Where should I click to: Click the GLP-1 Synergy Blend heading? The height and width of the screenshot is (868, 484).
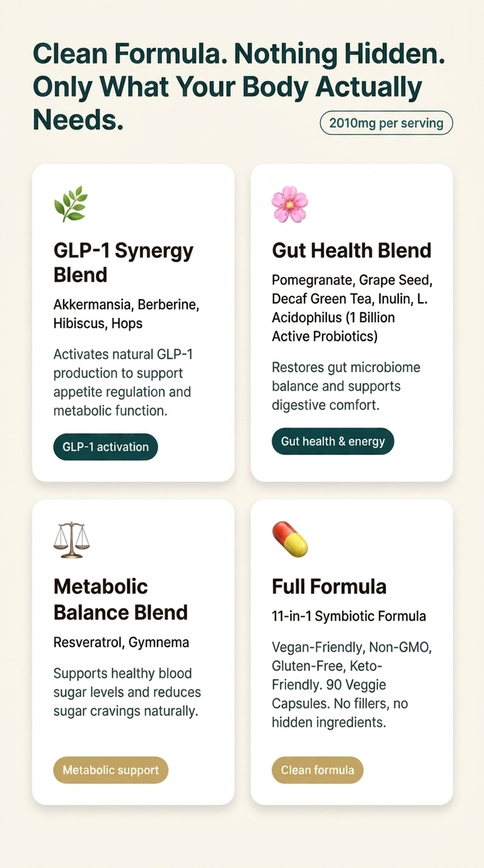124,262
